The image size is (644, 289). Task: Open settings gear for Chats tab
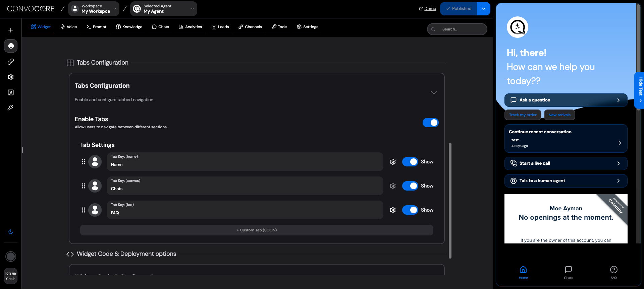[393, 186]
